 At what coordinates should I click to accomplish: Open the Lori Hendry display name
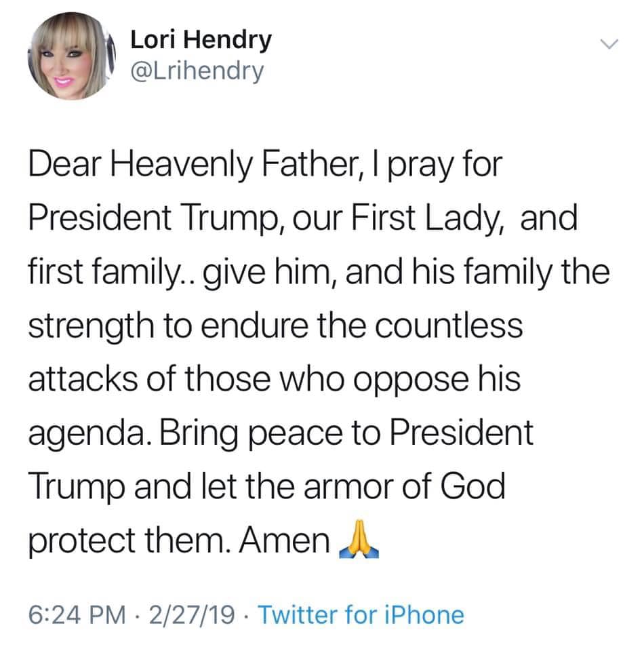pyautogui.click(x=201, y=40)
